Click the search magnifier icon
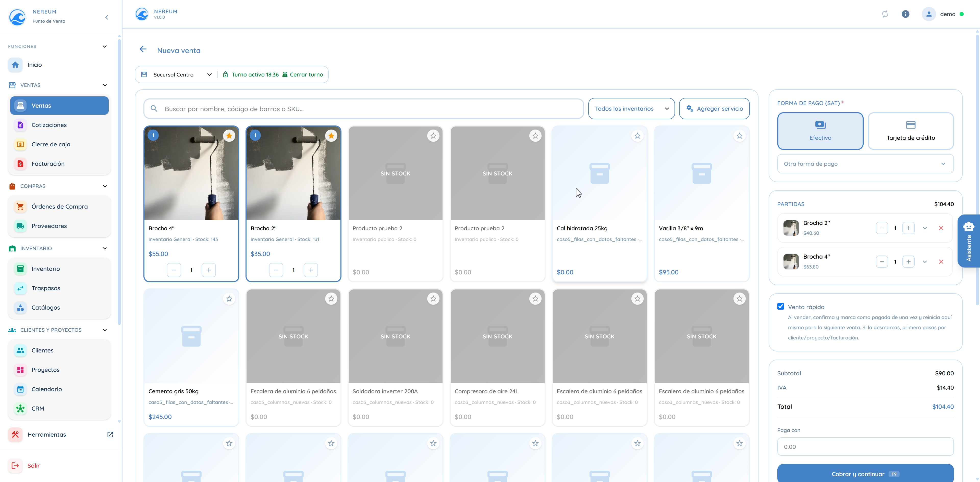This screenshot has height=482, width=980. tap(154, 109)
